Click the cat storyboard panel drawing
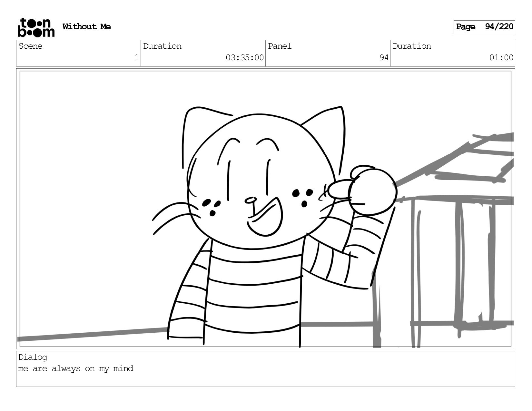Image resolution: width=532 pixels, height=411 pixels. coord(266,209)
